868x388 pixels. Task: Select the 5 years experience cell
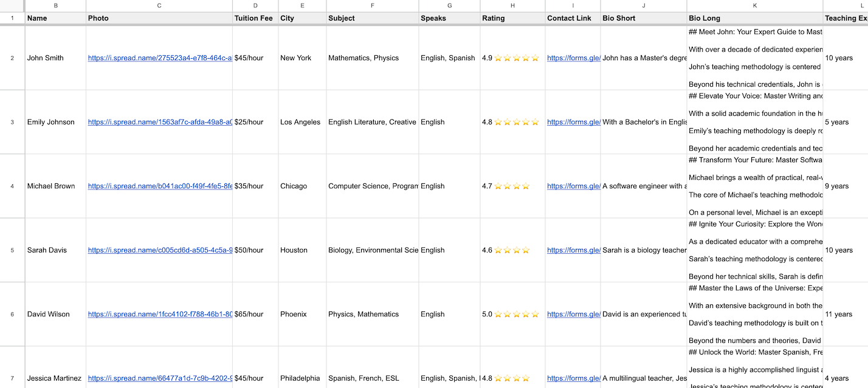(x=846, y=122)
